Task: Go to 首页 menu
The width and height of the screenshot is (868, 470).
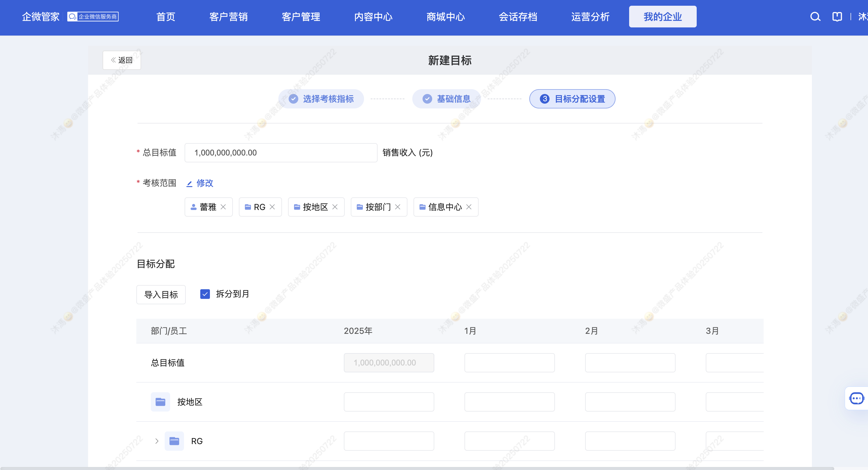Action: tap(166, 17)
